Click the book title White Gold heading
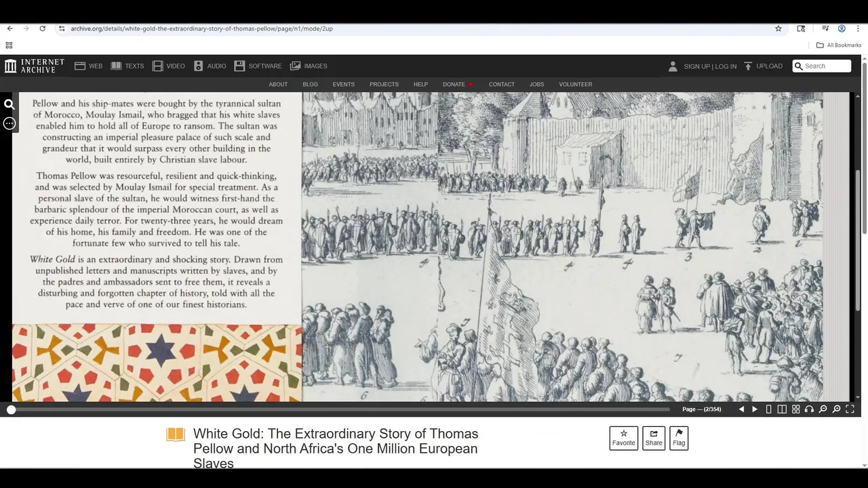 click(336, 449)
